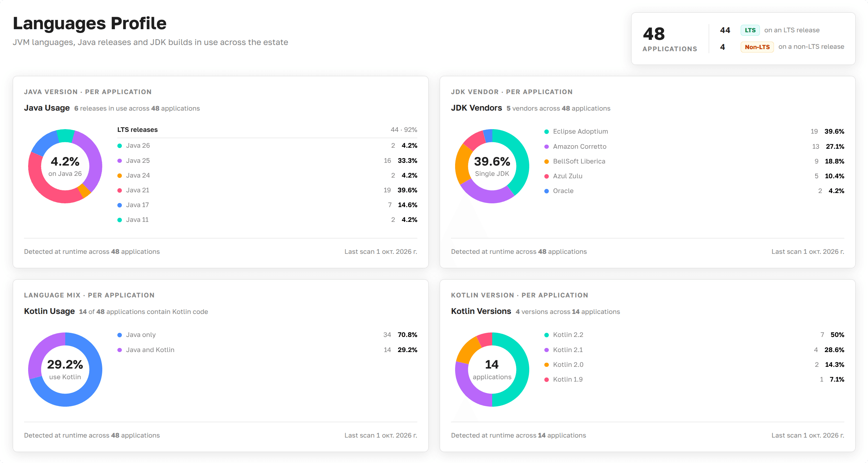Select the Java only legend entry
The image size is (868, 463).
[267, 335]
